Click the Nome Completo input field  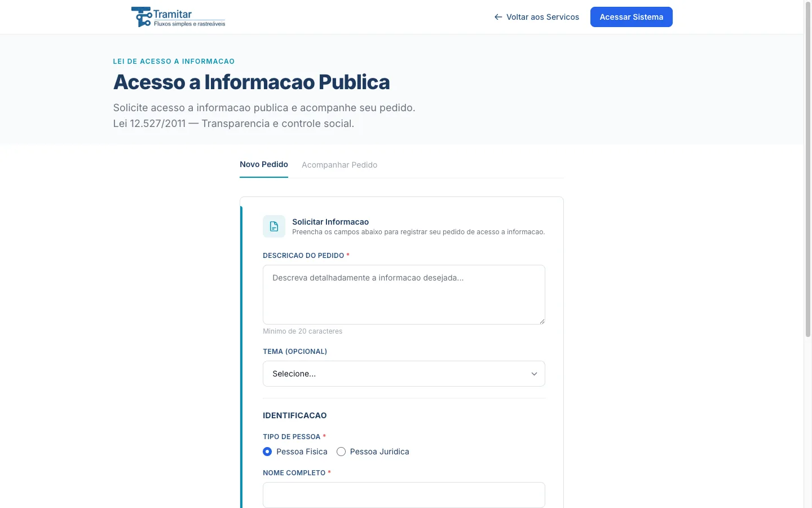tap(404, 495)
